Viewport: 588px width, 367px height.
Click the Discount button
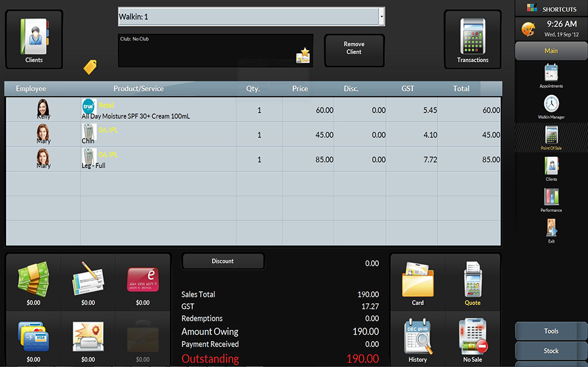click(x=222, y=261)
